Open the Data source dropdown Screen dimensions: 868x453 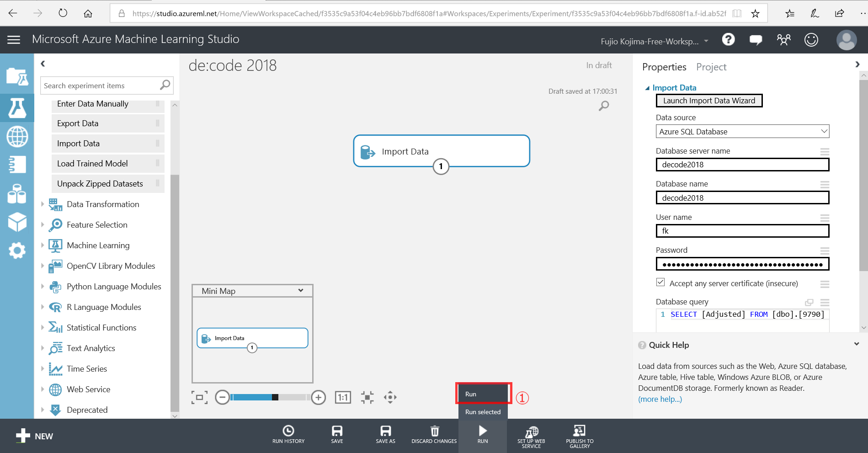742,132
